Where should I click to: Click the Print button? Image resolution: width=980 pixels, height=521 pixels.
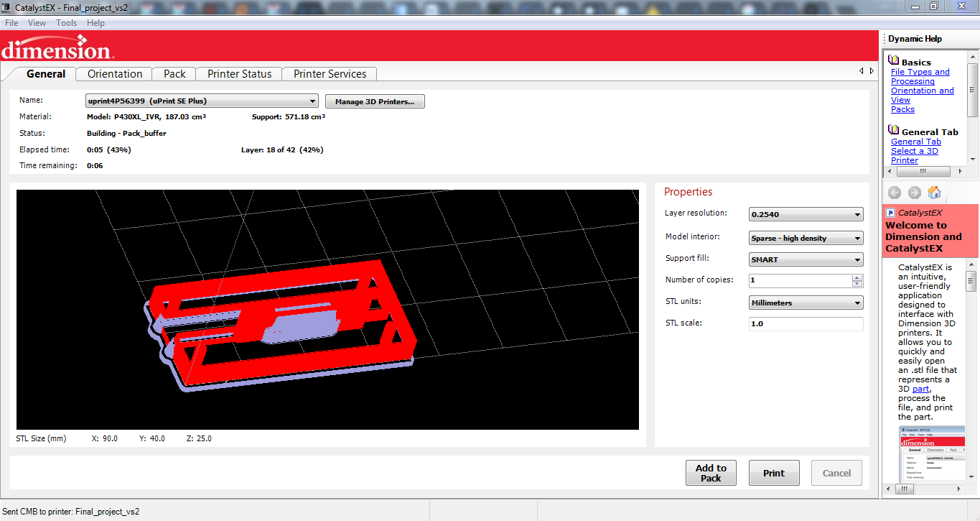click(774, 473)
